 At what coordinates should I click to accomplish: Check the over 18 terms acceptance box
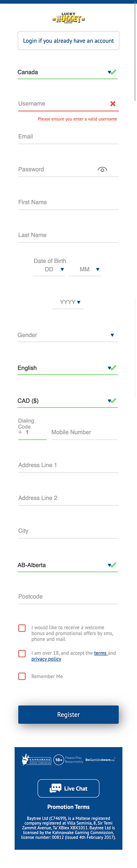click(22, 654)
